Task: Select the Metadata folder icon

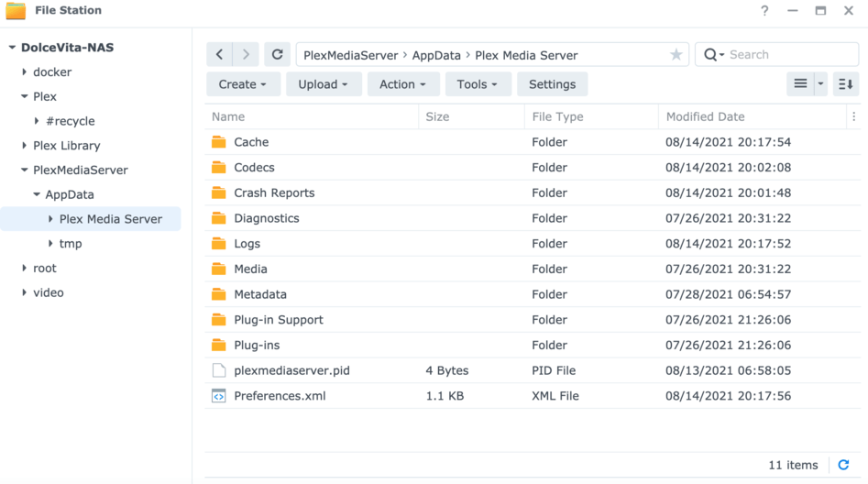Action: point(219,294)
